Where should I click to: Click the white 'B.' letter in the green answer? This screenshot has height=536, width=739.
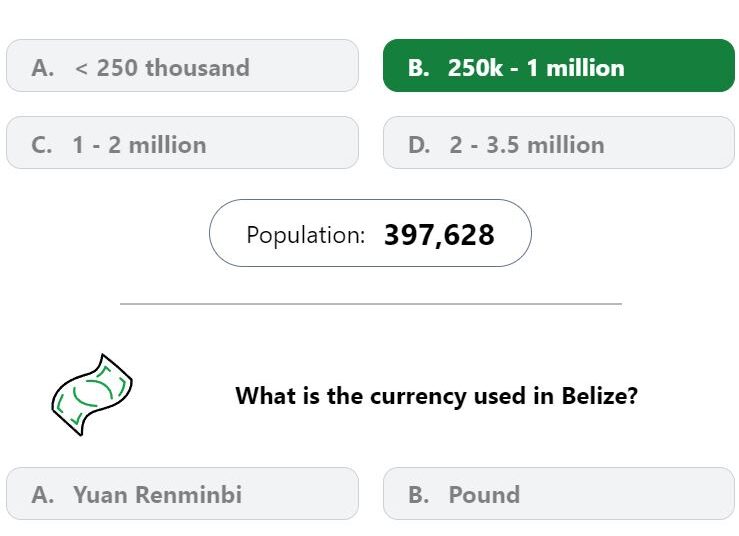point(419,68)
